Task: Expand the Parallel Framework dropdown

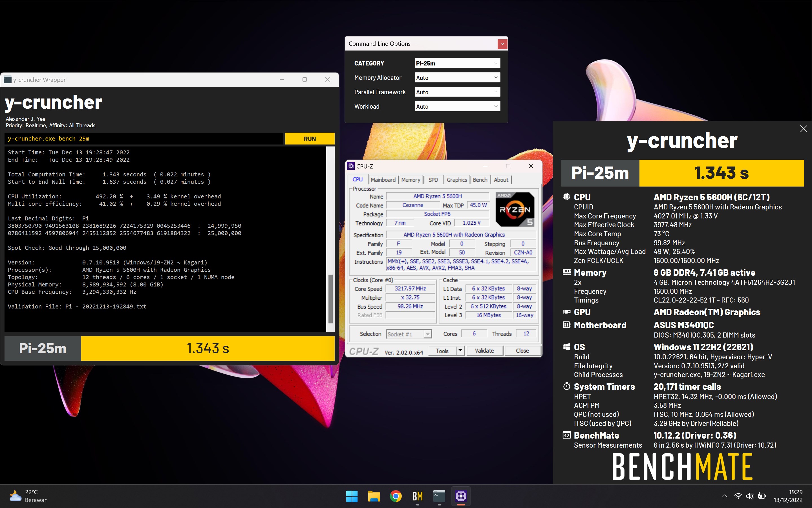Action: (x=457, y=92)
